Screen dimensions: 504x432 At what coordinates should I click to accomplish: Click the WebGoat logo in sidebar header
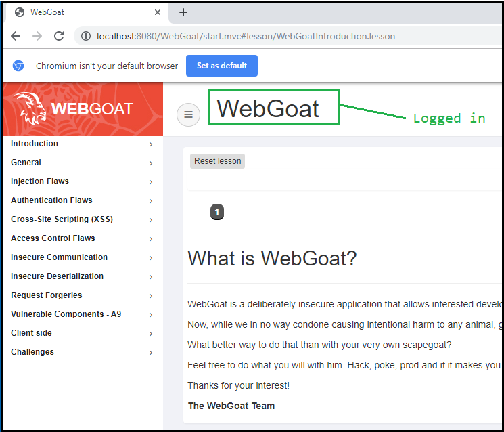point(74,109)
